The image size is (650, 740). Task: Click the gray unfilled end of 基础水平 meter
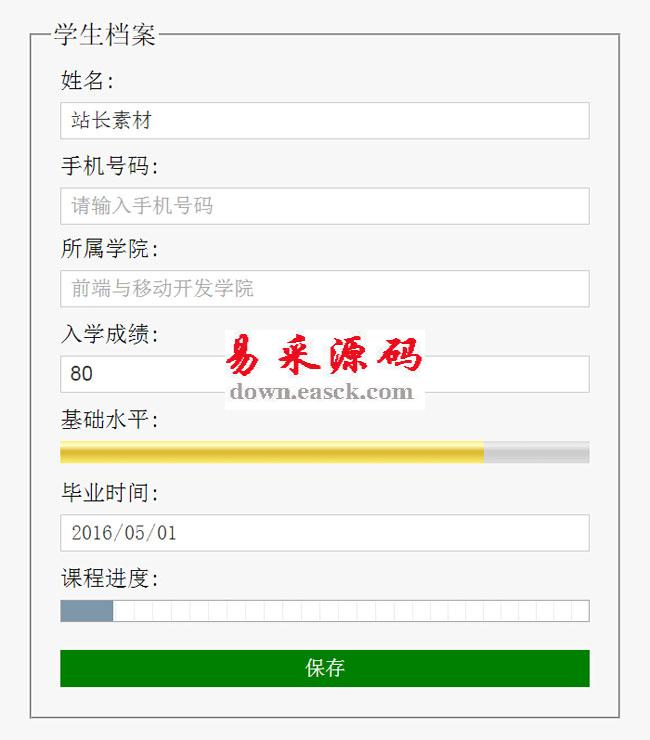[537, 452]
